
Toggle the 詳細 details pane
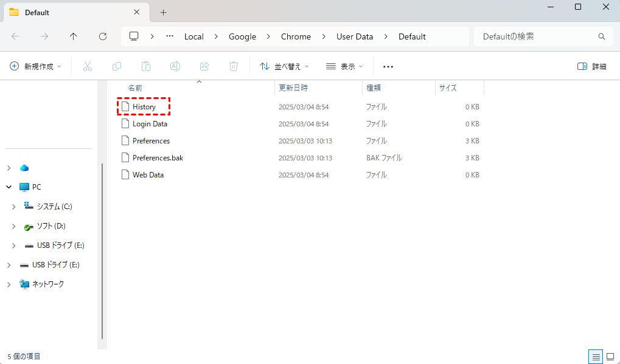pyautogui.click(x=591, y=66)
